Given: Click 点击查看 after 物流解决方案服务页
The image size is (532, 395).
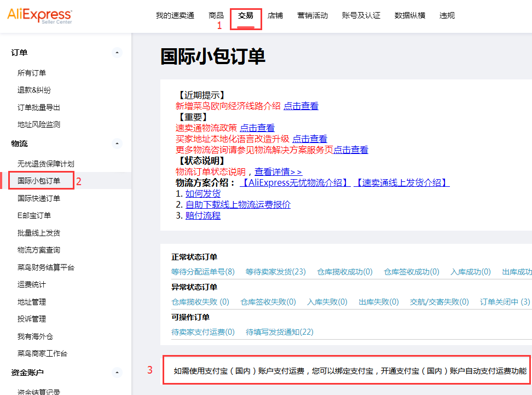Looking at the screenshot, I should 351,150.
